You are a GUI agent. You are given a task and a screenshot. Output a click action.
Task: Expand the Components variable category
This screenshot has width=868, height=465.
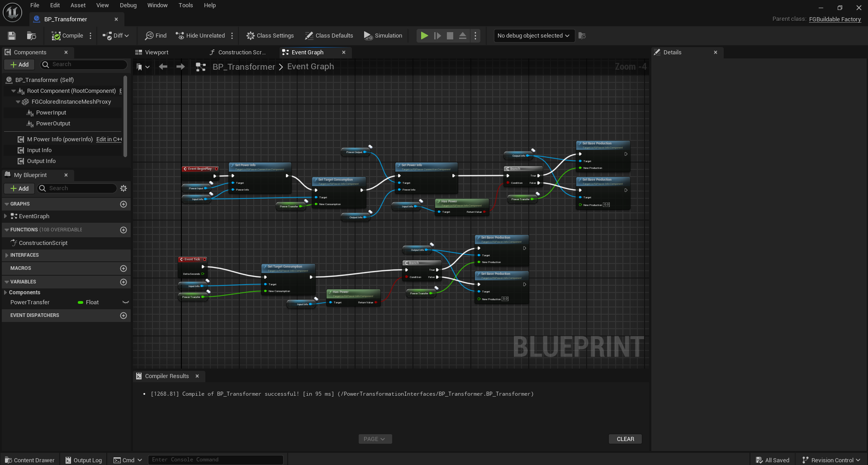5,292
